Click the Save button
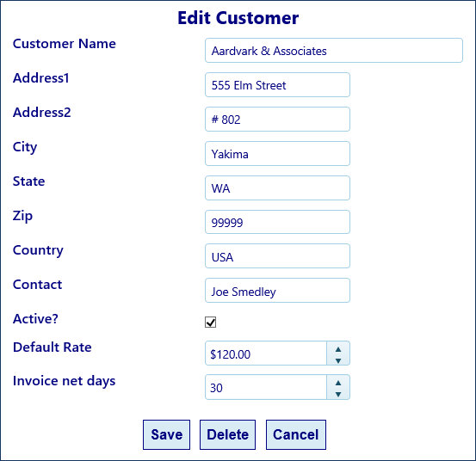 167,434
